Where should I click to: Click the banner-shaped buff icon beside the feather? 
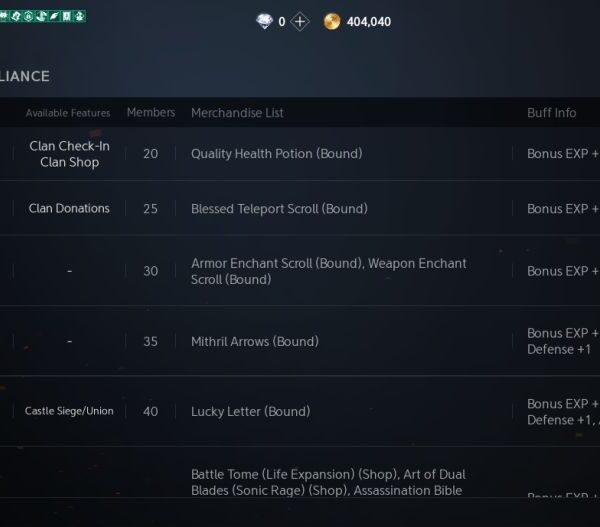pyautogui.click(x=66, y=16)
